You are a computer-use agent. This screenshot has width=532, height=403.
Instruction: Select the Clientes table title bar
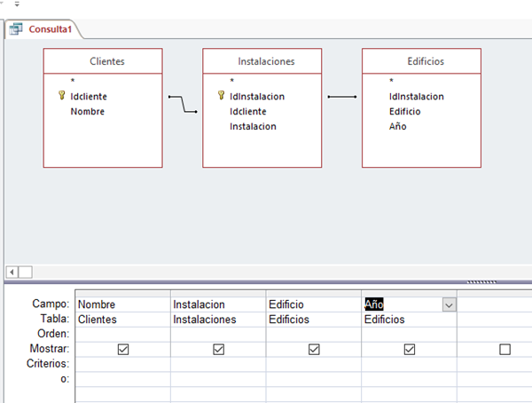pos(103,61)
